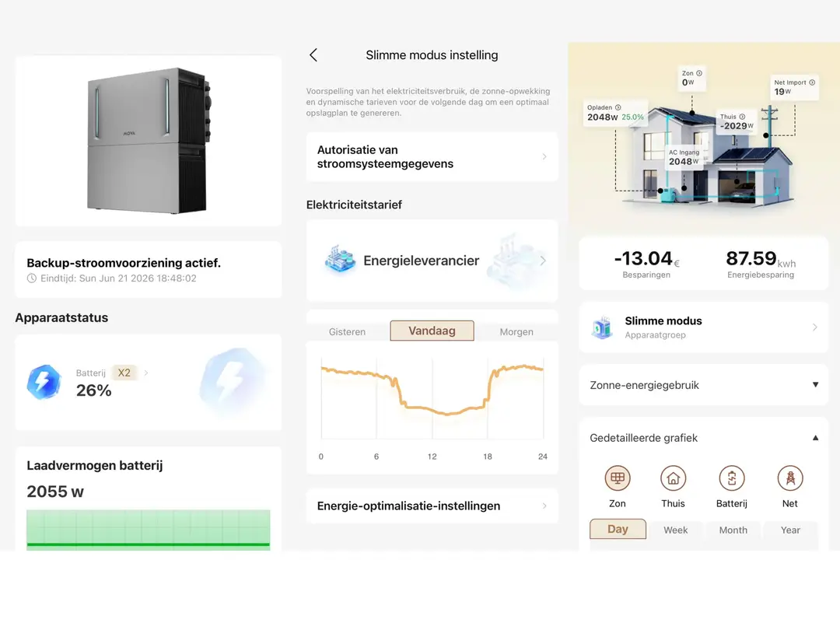Select the Vandaag tab
This screenshot has width=840, height=630.
pos(432,331)
